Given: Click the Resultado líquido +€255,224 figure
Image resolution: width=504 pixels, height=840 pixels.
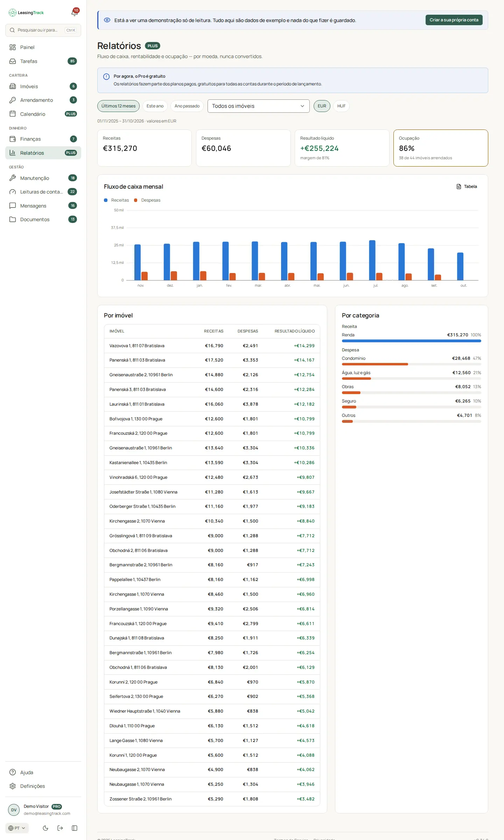Looking at the screenshot, I should 319,148.
